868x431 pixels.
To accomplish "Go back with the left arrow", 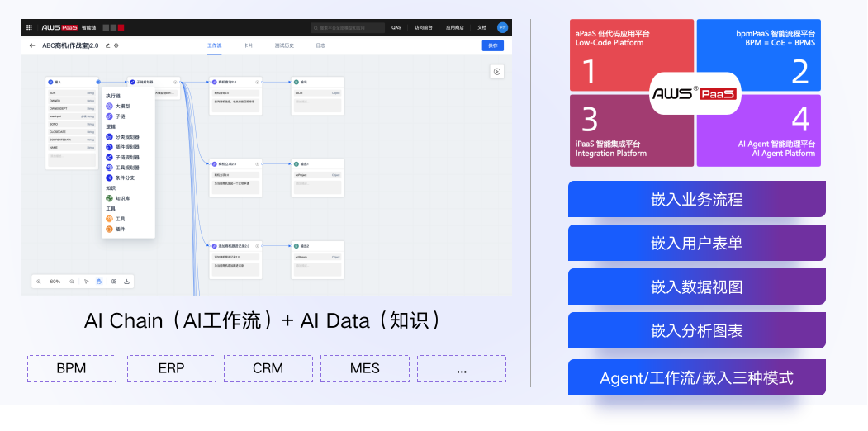I will (31, 46).
